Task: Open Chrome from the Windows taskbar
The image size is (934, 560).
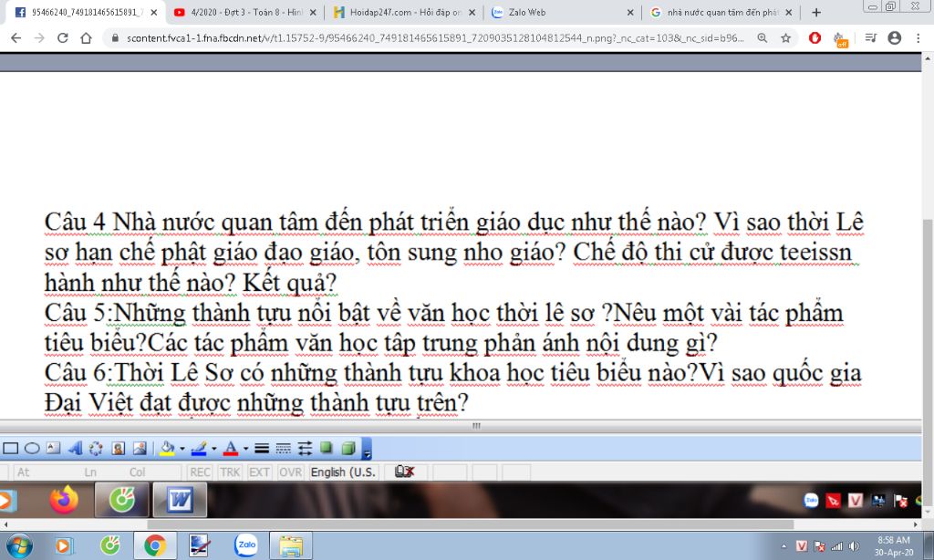Action: (155, 545)
